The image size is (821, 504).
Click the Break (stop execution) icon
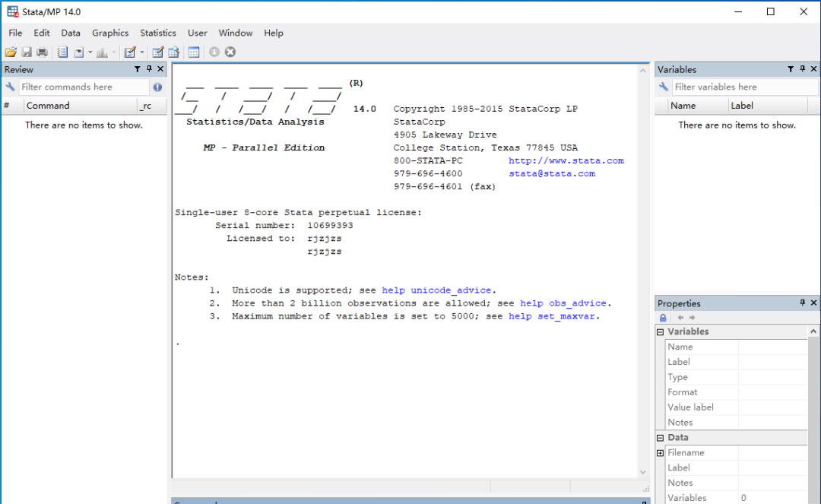[229, 52]
